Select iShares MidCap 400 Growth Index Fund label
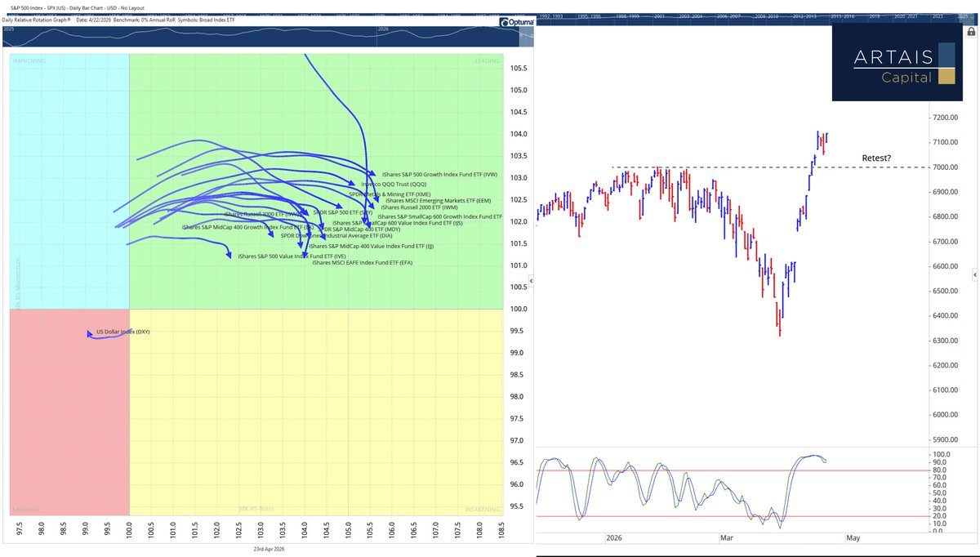980x557 pixels. (x=248, y=227)
